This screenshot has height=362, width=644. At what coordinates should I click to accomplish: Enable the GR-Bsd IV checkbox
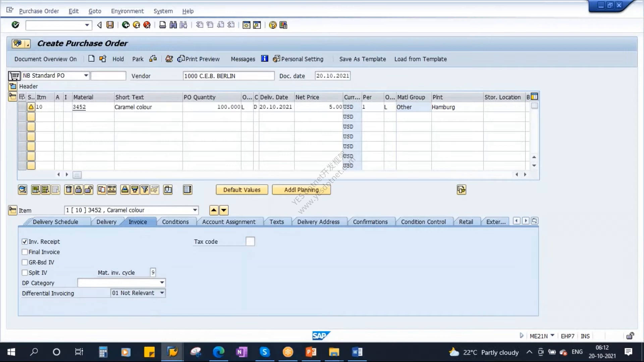pos(24,262)
